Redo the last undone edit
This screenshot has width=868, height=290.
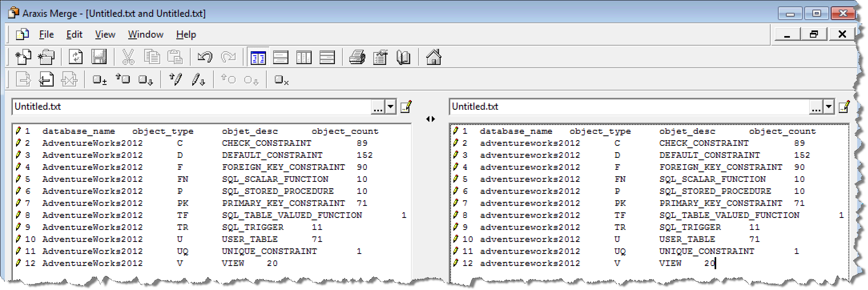click(228, 57)
